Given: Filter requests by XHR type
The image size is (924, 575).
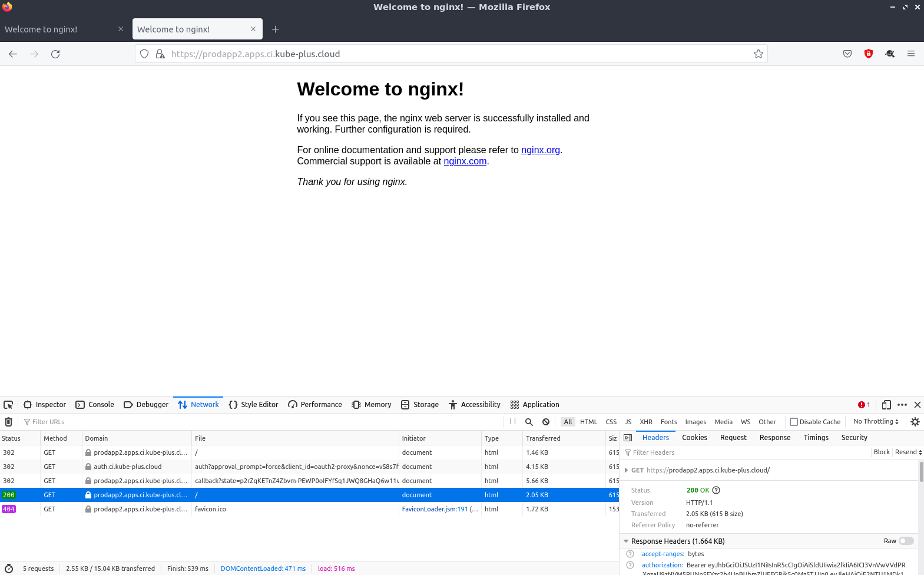Looking at the screenshot, I should click(646, 422).
